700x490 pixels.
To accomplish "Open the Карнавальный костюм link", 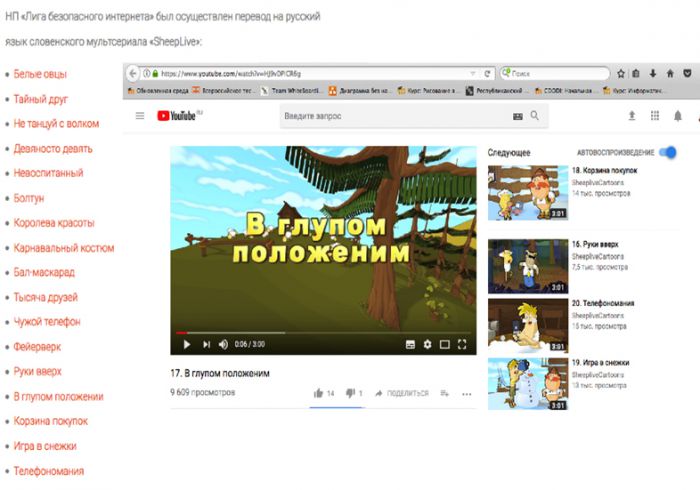I will coord(64,248).
